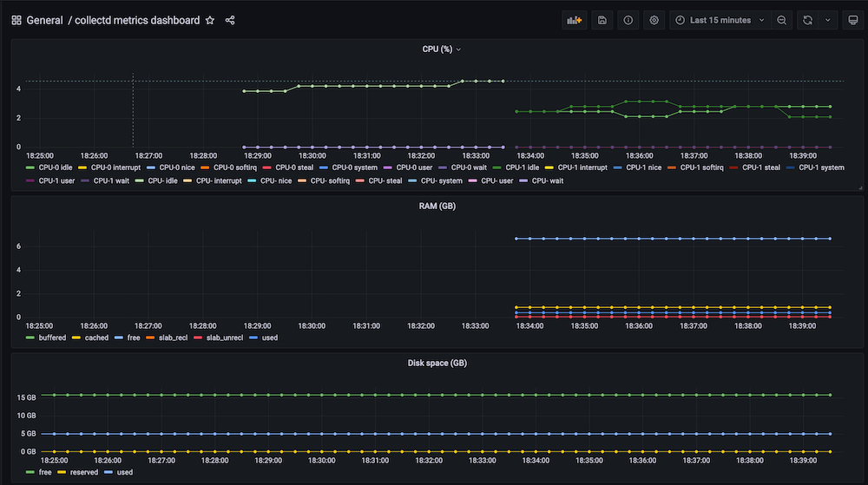The width and height of the screenshot is (868, 485).
Task: Save the dashboard
Action: pyautogui.click(x=602, y=21)
